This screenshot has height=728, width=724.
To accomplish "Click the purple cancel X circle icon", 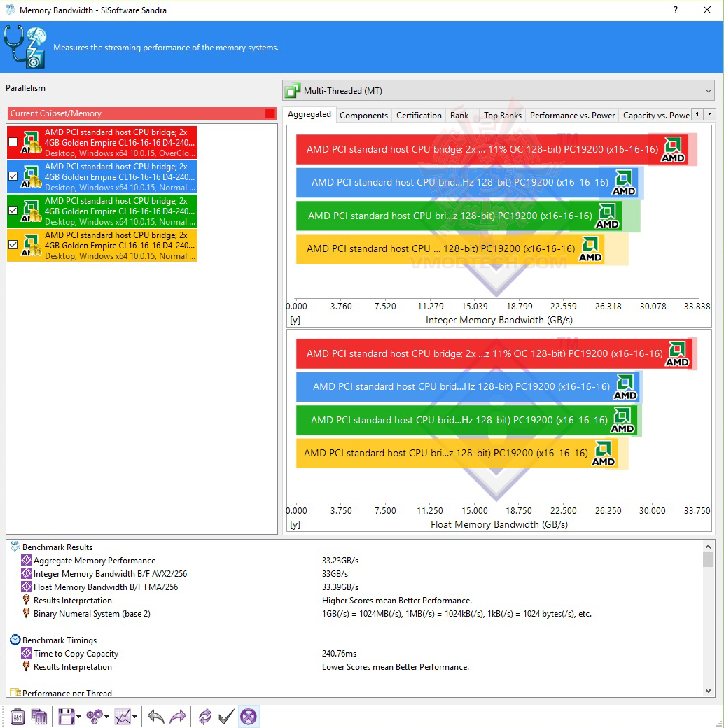I will (249, 717).
